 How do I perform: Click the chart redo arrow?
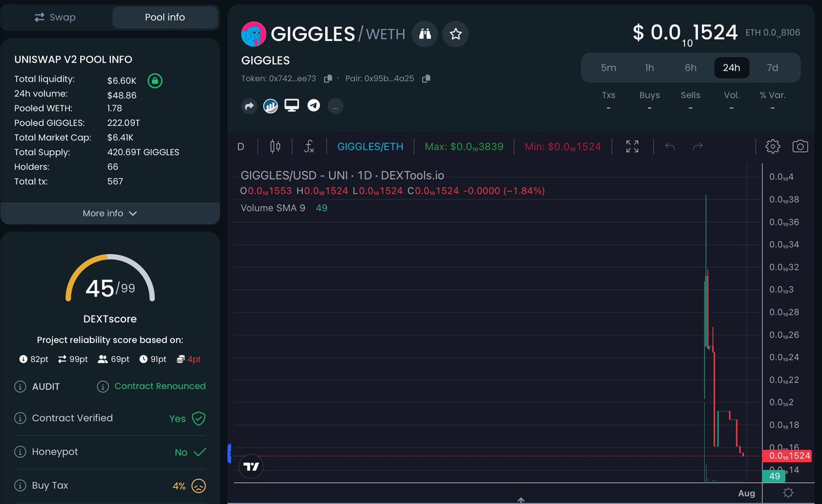click(698, 147)
